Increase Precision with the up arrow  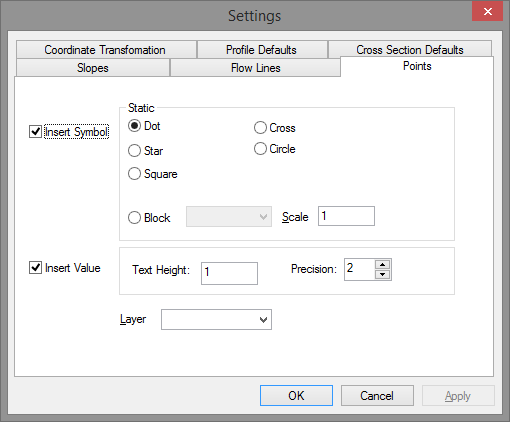[x=383, y=265]
